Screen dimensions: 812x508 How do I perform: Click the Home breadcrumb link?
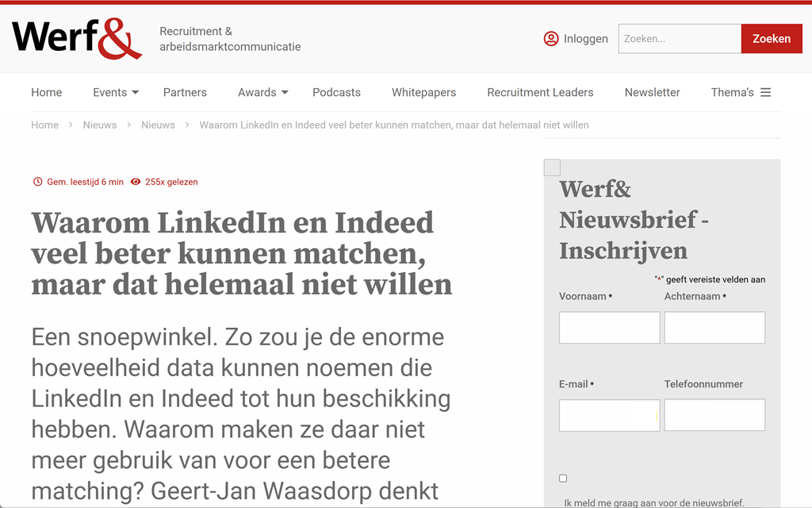(x=44, y=125)
